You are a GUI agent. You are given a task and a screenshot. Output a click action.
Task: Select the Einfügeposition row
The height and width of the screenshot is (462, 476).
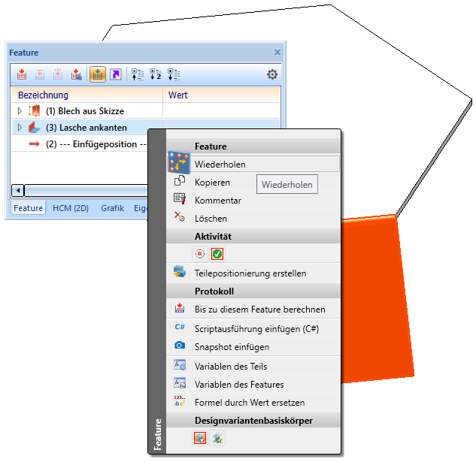click(x=80, y=144)
